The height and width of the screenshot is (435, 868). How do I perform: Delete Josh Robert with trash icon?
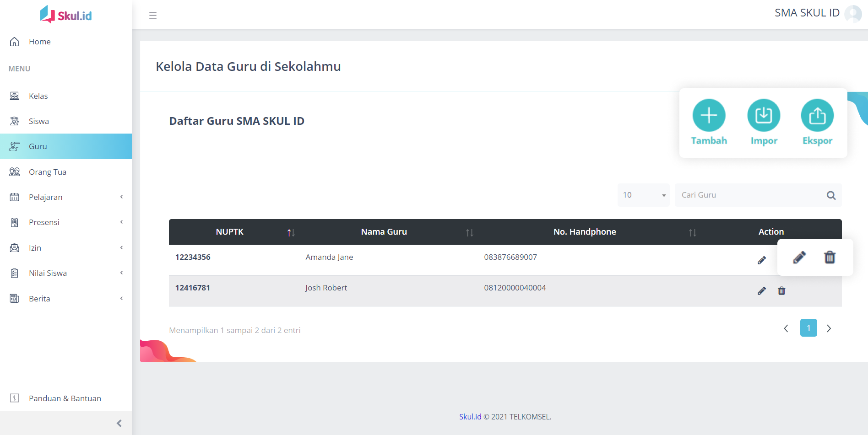pyautogui.click(x=781, y=291)
